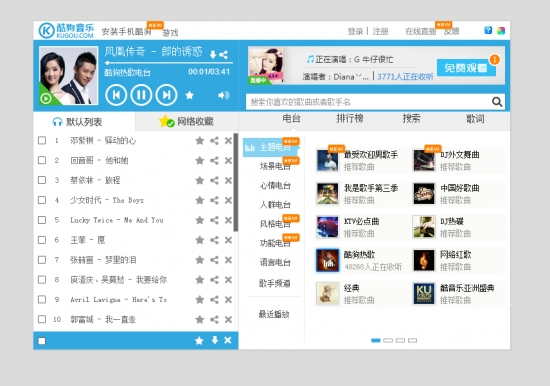Select 风格电台 in radio sidebar
550x386 pixels.
pos(275,224)
